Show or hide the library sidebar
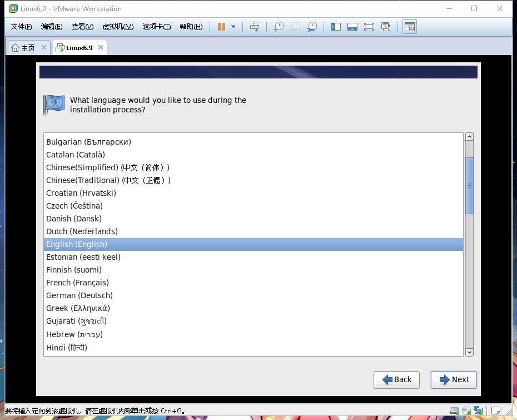 (x=336, y=27)
